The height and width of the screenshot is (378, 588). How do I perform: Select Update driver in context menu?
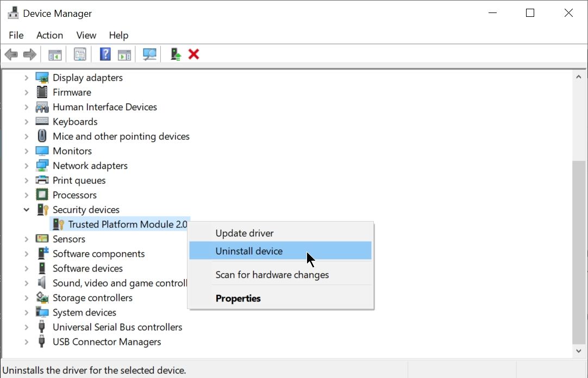pos(245,233)
